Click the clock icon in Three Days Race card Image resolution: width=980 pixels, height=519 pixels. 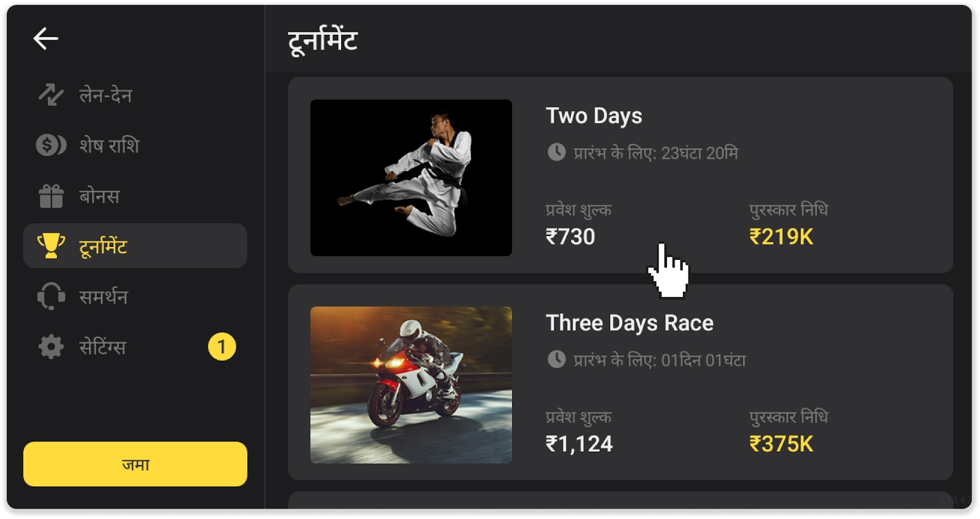pos(556,359)
